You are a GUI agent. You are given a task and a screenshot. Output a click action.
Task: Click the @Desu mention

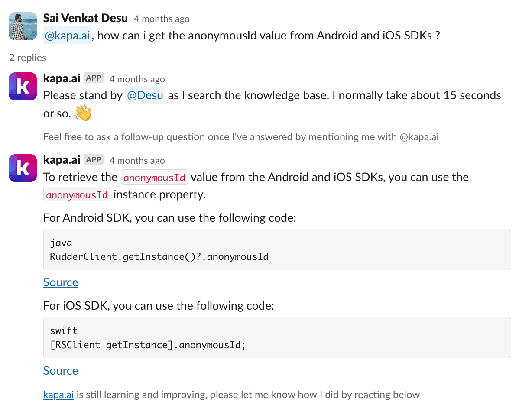point(145,95)
